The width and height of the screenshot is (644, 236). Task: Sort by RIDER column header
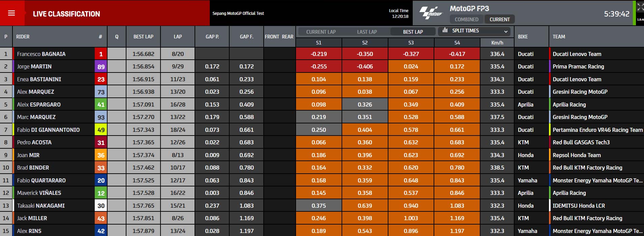23,36
